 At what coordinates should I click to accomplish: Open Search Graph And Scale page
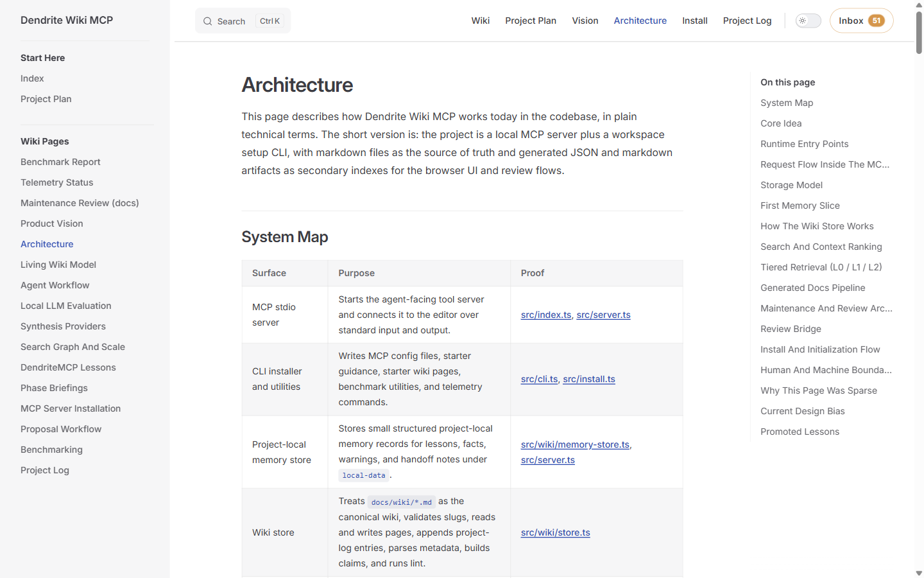(73, 347)
